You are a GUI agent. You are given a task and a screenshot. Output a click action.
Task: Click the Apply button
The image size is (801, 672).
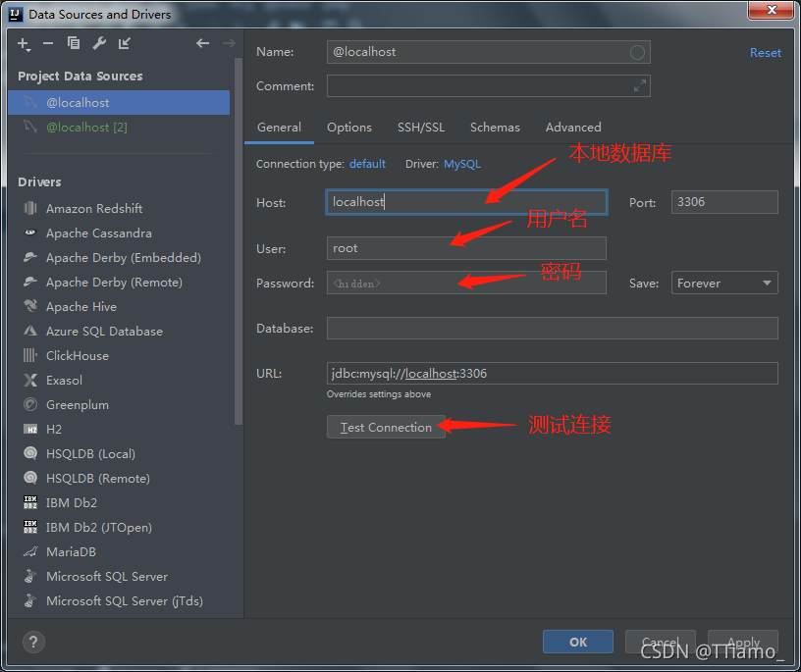point(743,642)
